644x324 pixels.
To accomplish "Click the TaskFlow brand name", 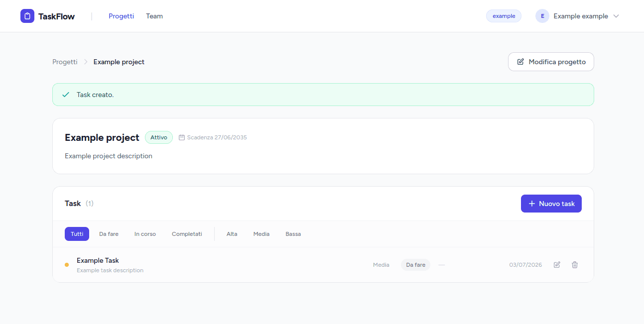I will coord(56,16).
